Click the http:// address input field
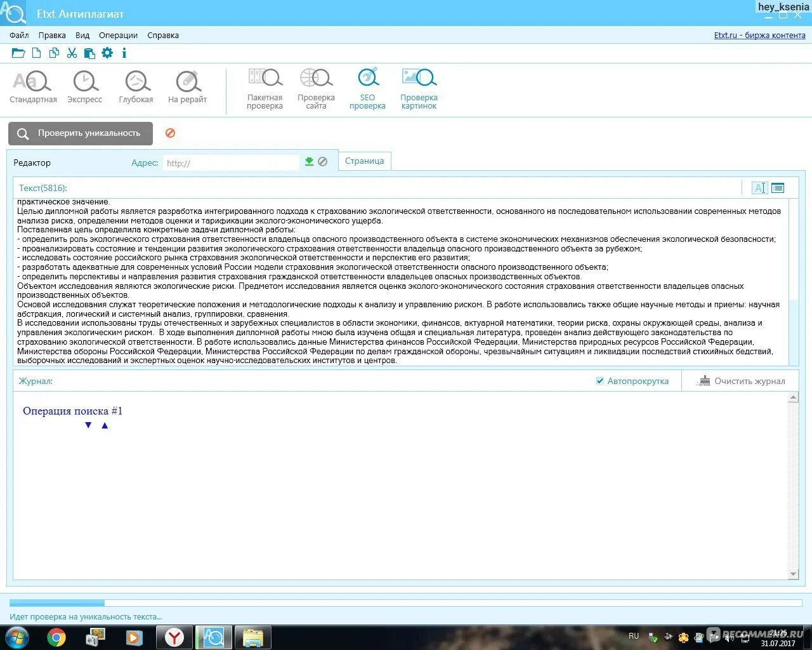Screen dimensions: 812x650 231,163
